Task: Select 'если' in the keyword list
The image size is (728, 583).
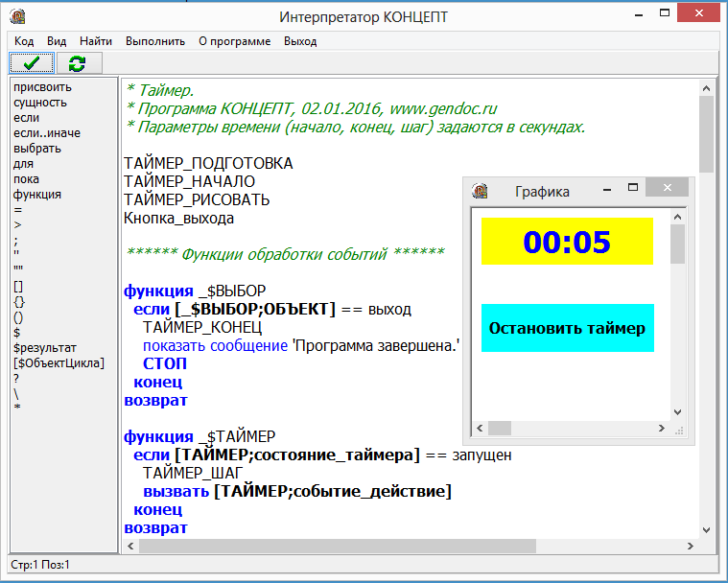Action: tap(27, 118)
